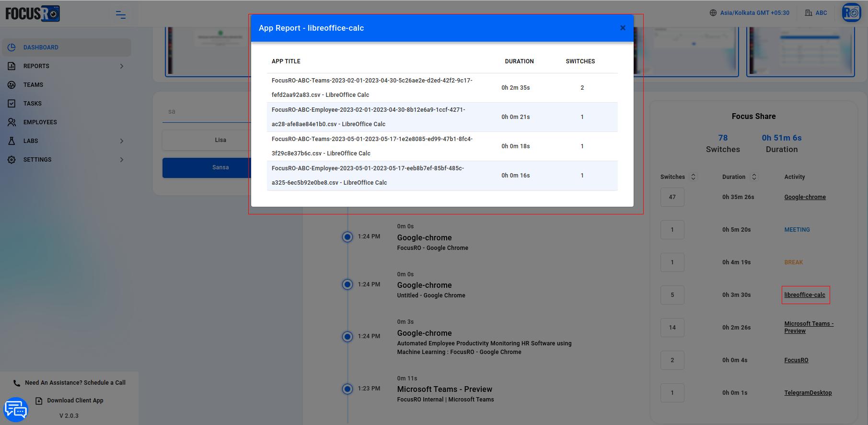Click the Microsoft Teams - Preview timeline entry title

click(x=444, y=389)
